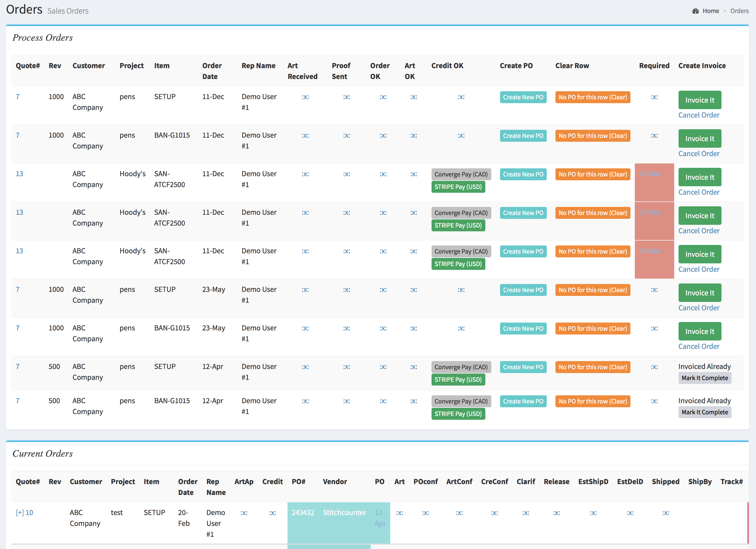The height and width of the screenshot is (549, 756).
Task: Mark It Complete for 12-Apr BAN-G1015 row
Action: pyautogui.click(x=705, y=412)
